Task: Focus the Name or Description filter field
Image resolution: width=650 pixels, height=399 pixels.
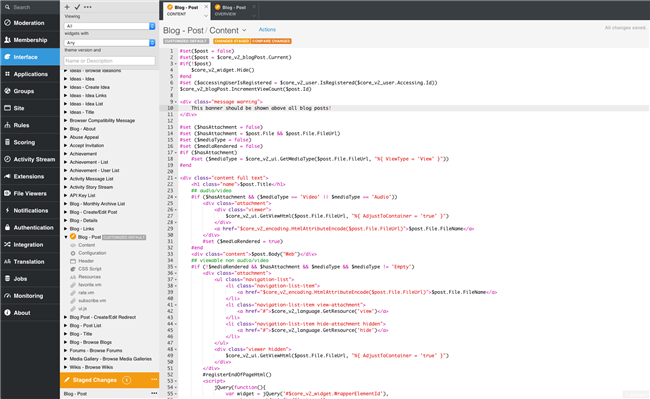Action: [110, 60]
